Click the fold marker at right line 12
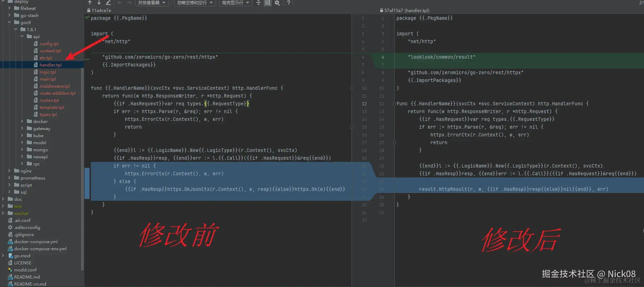Viewport: 644px width, 287px height. [394, 104]
